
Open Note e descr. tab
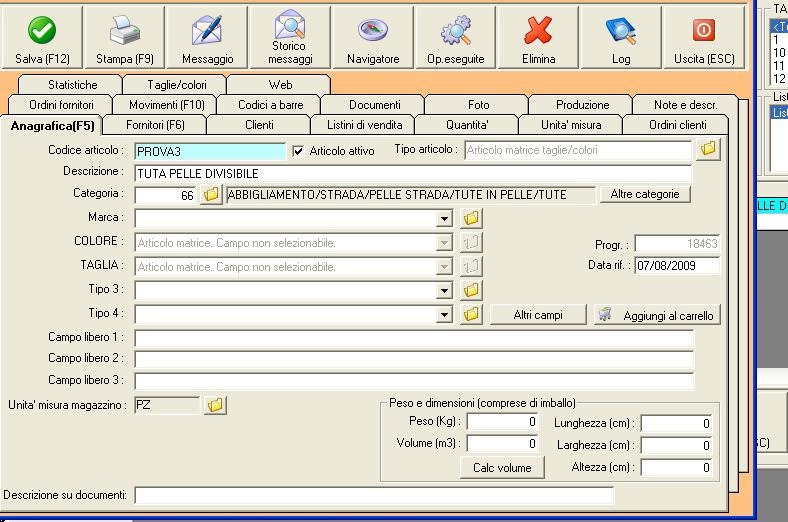pyautogui.click(x=685, y=105)
